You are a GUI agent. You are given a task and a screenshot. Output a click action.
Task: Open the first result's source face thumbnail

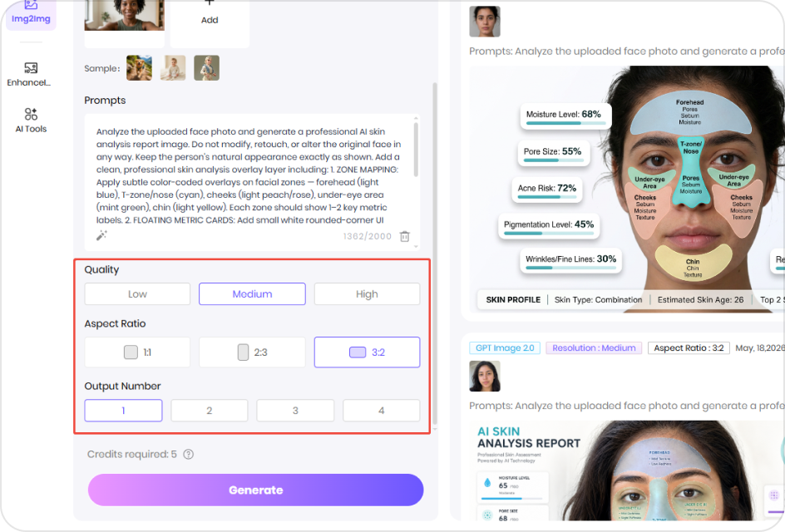(x=485, y=22)
